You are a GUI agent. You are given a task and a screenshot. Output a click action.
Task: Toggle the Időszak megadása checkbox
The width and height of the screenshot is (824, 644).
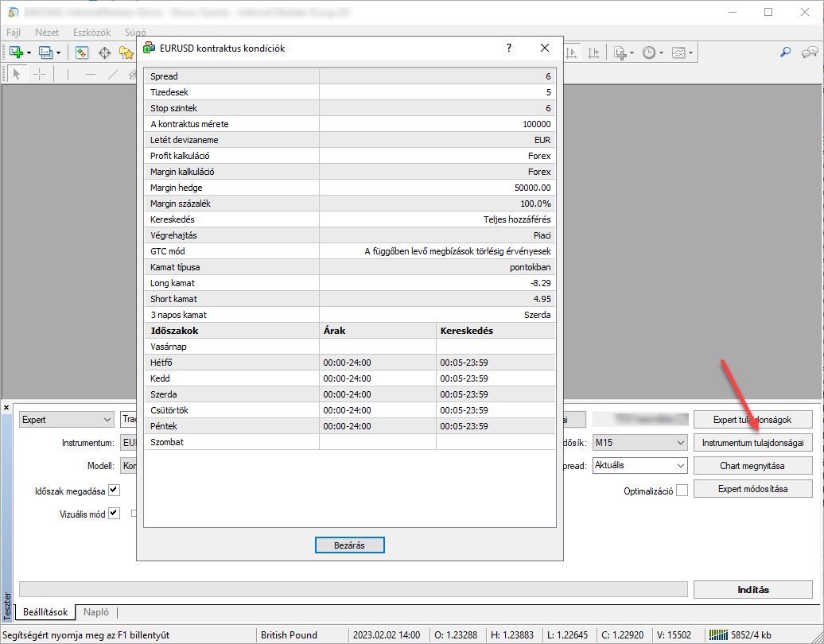(x=114, y=490)
